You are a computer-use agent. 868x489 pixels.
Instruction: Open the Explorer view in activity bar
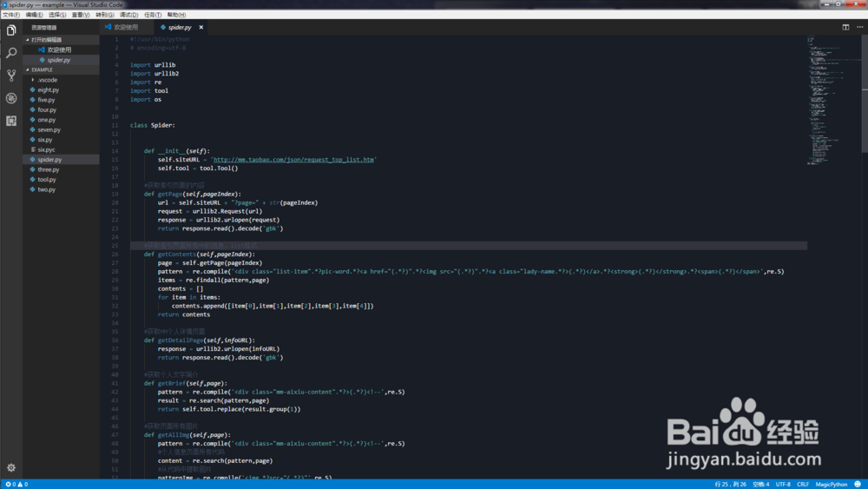pos(11,30)
